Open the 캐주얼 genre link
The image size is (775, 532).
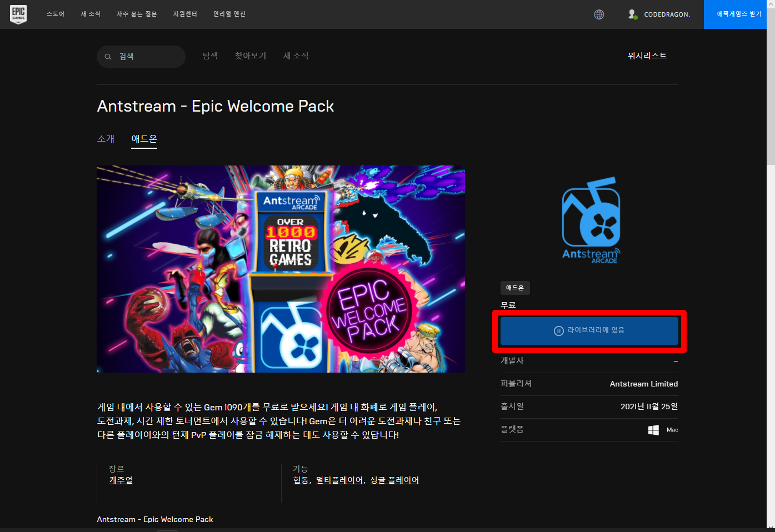pyautogui.click(x=121, y=480)
